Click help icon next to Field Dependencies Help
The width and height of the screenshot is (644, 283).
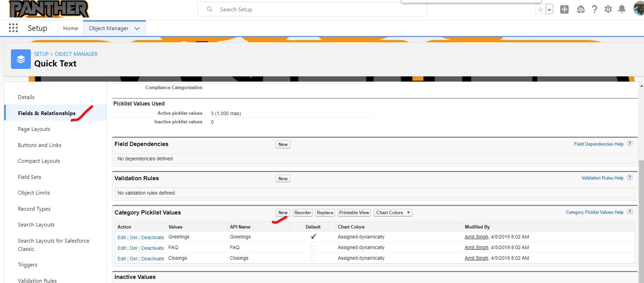630,144
